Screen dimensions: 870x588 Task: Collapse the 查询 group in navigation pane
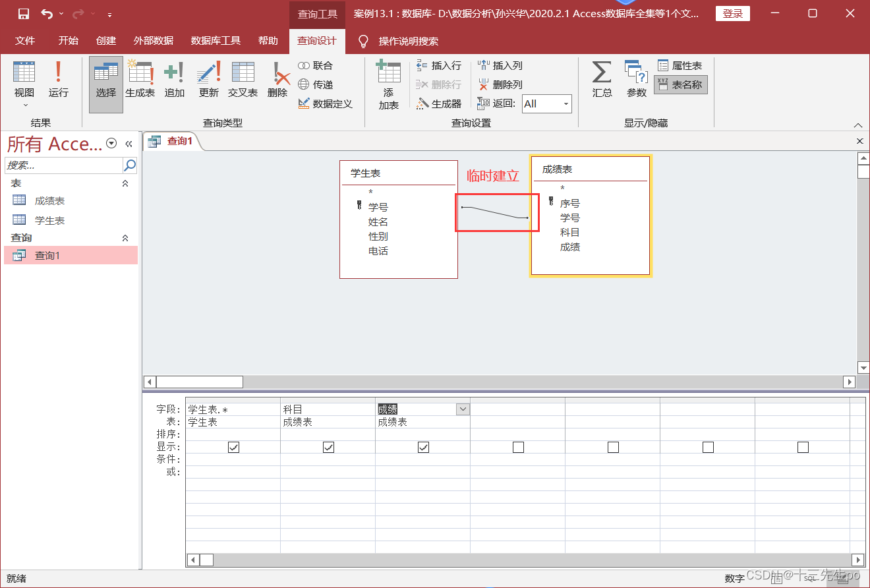tap(125, 238)
